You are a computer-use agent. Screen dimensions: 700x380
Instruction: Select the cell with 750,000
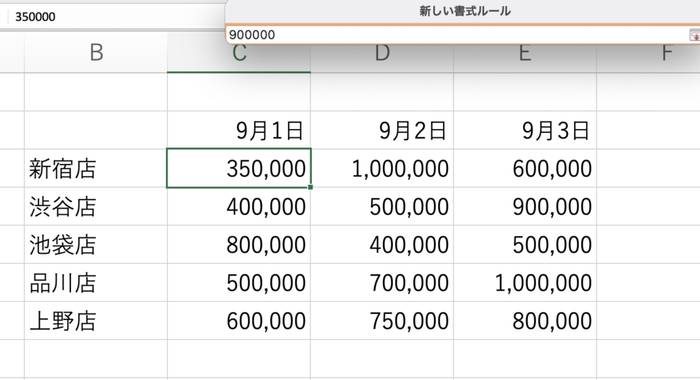tap(382, 321)
